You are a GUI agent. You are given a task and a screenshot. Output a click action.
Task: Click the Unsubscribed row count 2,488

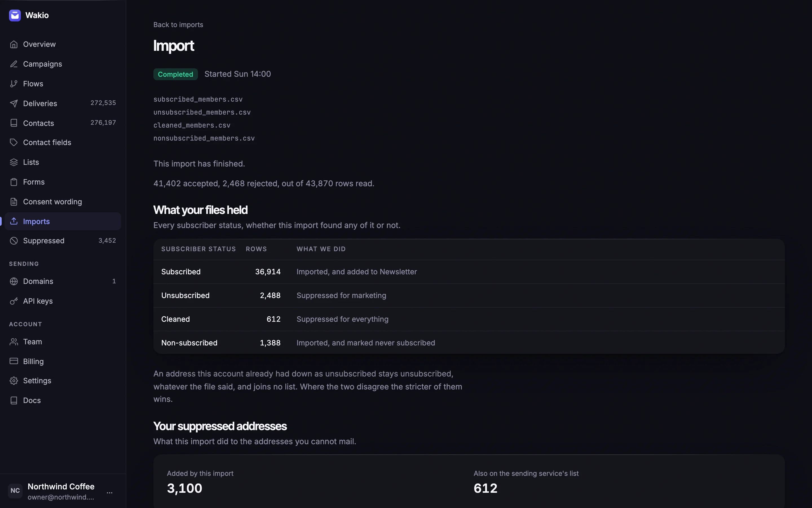pyautogui.click(x=270, y=295)
